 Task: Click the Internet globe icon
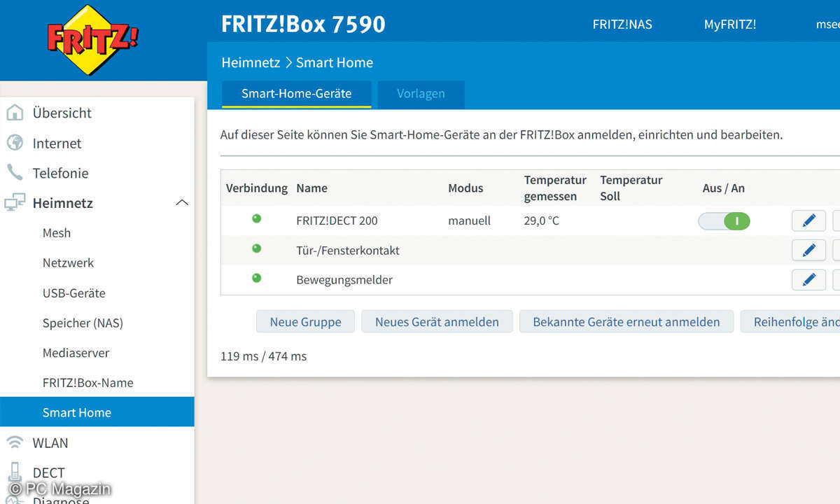[x=15, y=143]
